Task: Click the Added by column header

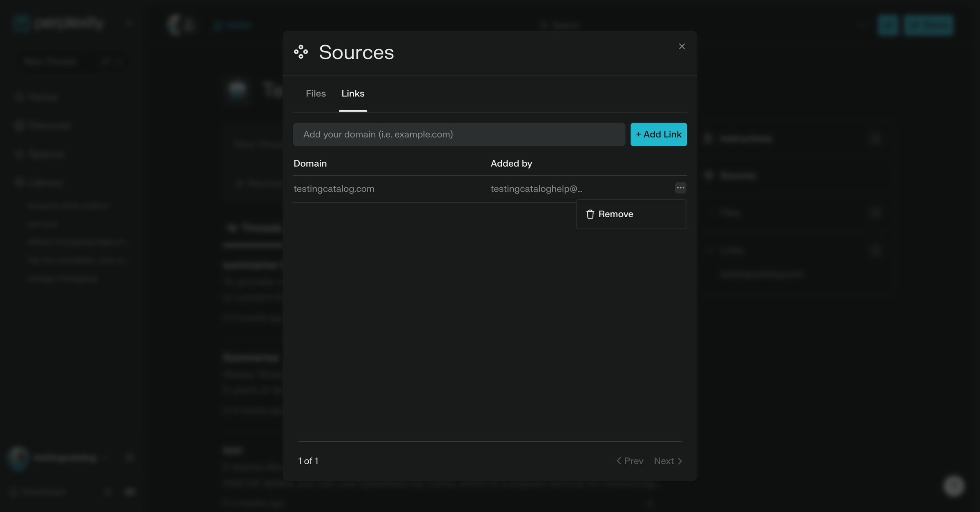Action: 511,163
